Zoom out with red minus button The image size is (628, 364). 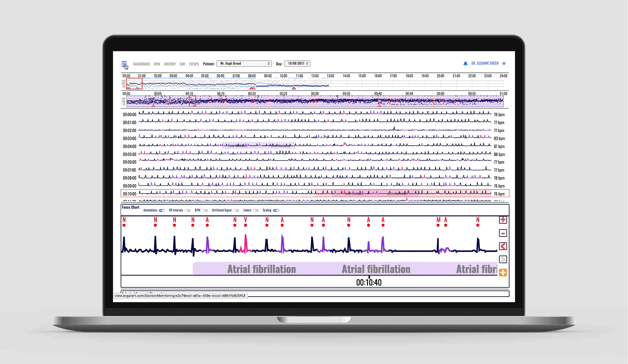[503, 233]
